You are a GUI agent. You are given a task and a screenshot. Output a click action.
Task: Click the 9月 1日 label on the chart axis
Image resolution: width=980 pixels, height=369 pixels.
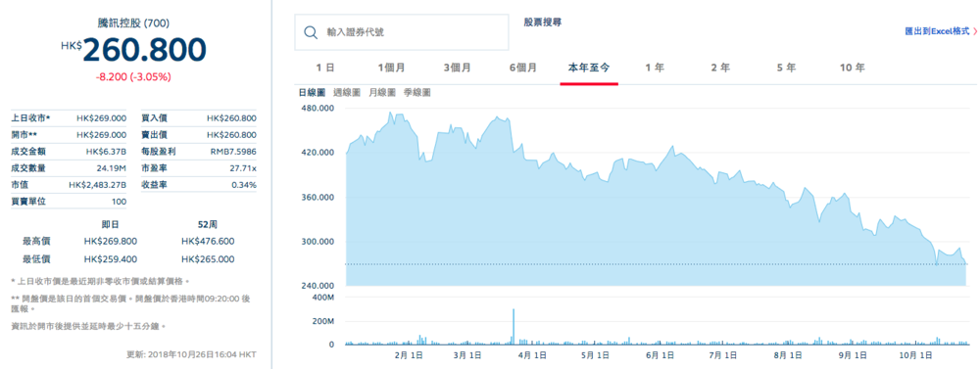pos(853,355)
